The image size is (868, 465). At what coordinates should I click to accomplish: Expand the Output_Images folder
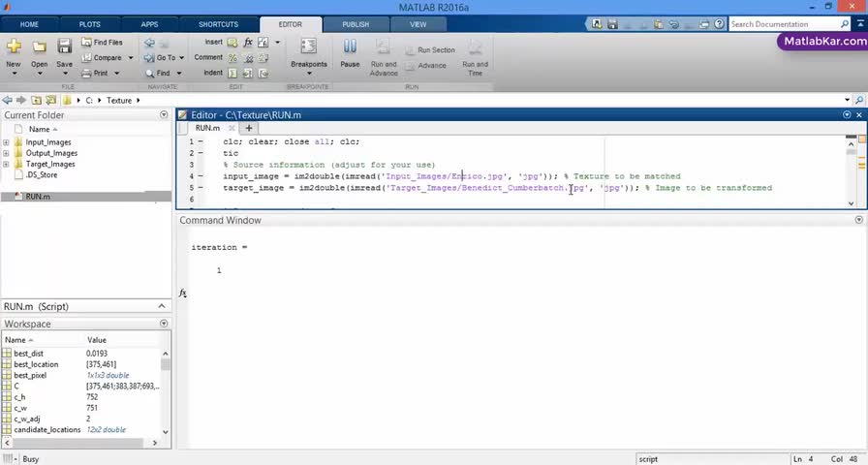[6, 153]
